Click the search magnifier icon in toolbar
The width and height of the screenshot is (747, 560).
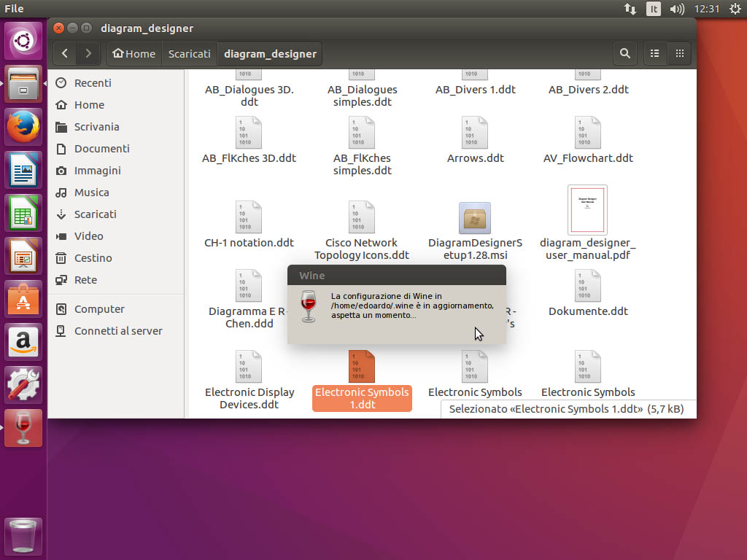(x=624, y=53)
